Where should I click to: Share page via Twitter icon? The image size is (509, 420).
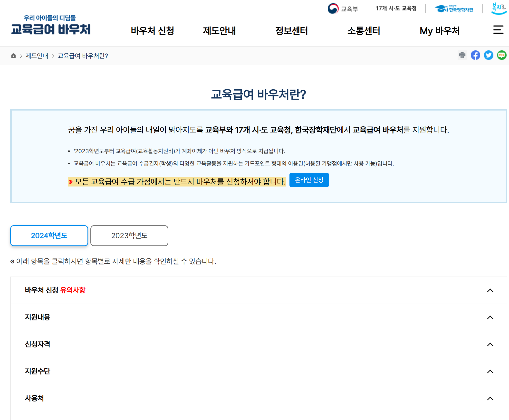[x=488, y=55]
